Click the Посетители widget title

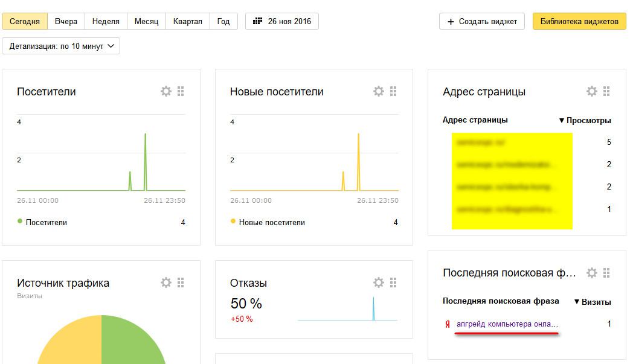pos(47,92)
